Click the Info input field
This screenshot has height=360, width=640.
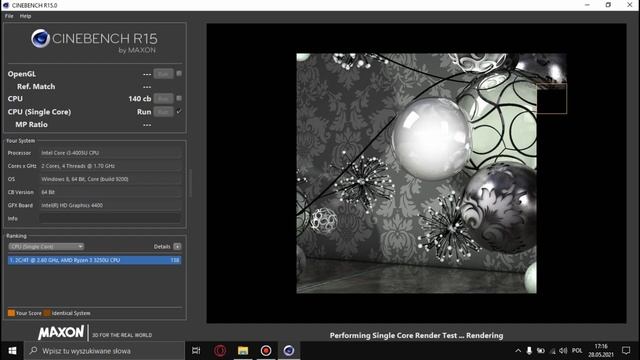click(x=110, y=218)
